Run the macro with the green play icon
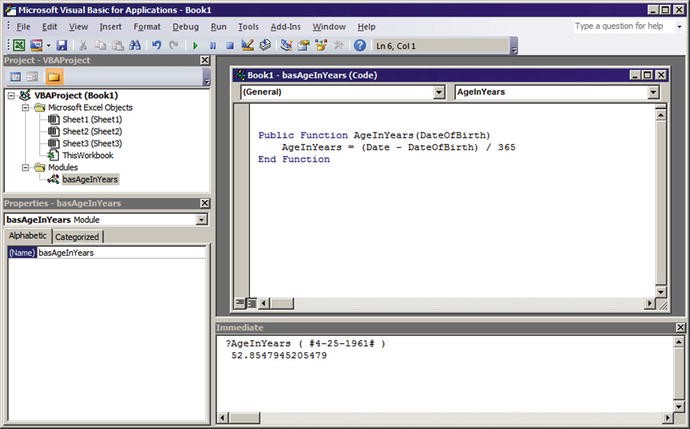690x429 pixels. (195, 46)
